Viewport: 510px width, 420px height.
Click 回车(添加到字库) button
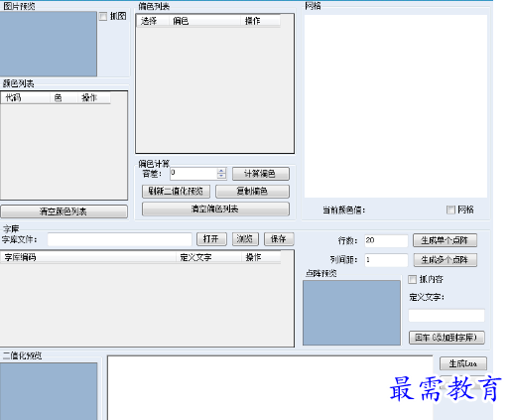click(446, 338)
